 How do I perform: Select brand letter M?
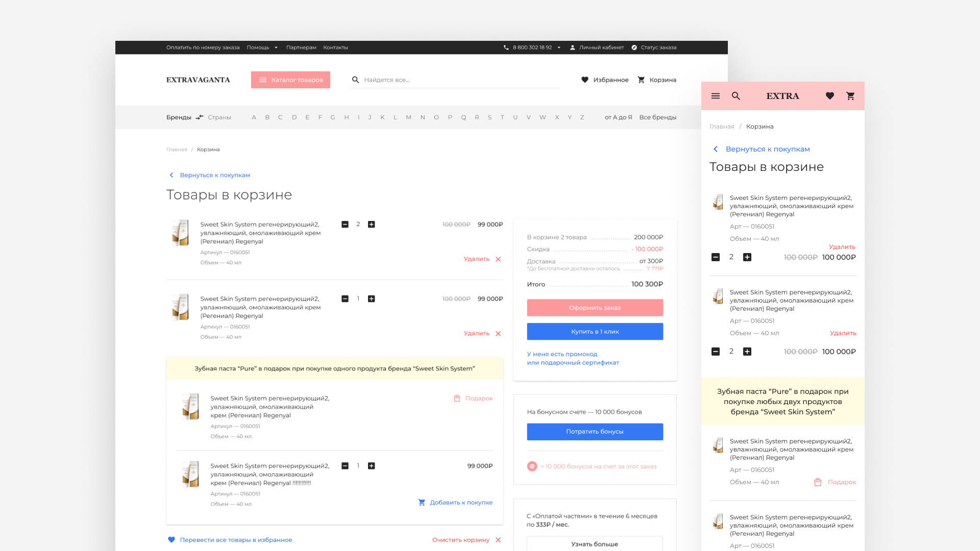pyautogui.click(x=408, y=117)
